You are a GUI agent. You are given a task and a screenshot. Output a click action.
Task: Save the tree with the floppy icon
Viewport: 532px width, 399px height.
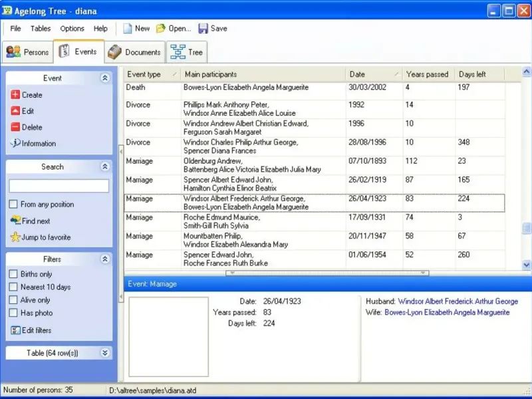203,29
